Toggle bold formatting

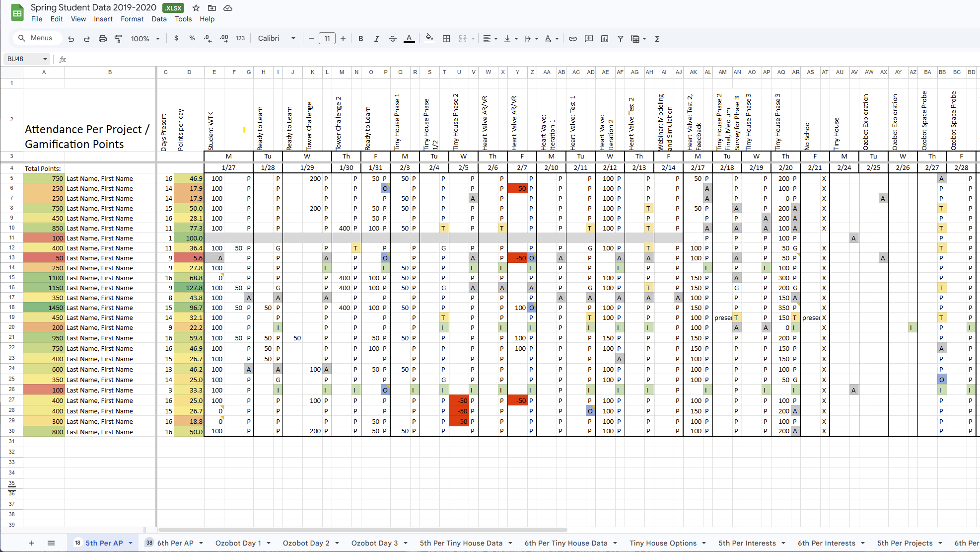360,38
